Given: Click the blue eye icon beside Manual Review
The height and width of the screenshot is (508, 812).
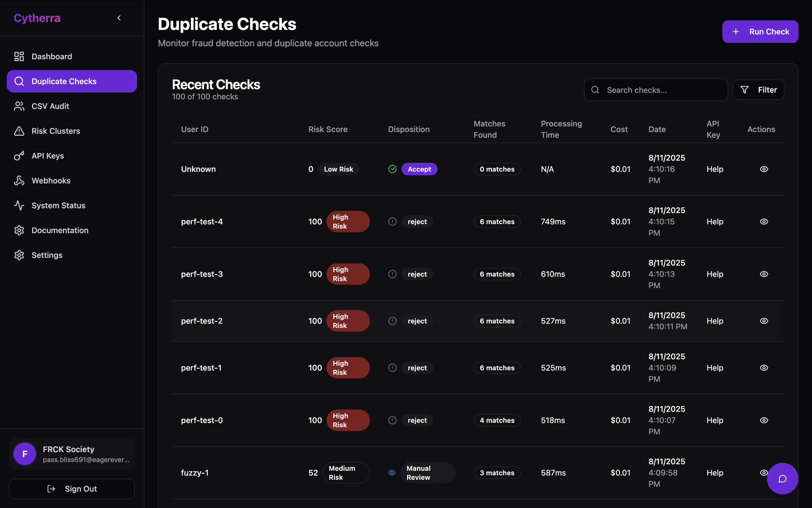Looking at the screenshot, I should 392,473.
